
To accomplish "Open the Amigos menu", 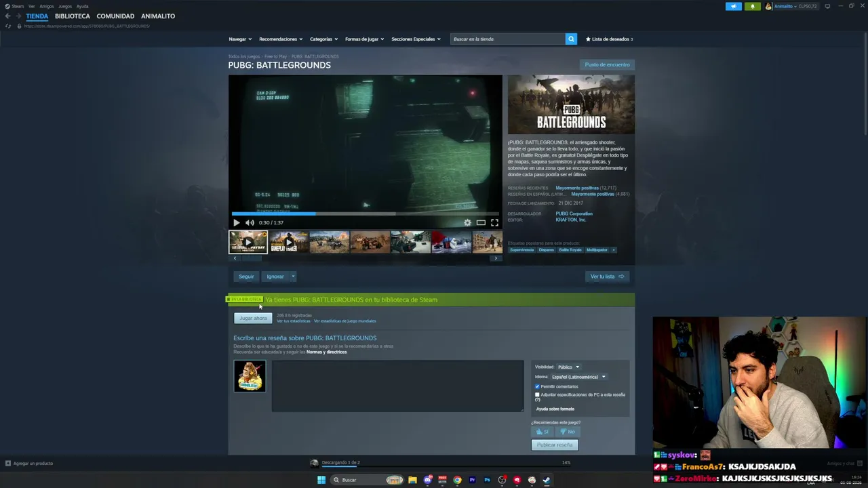I will pos(47,6).
